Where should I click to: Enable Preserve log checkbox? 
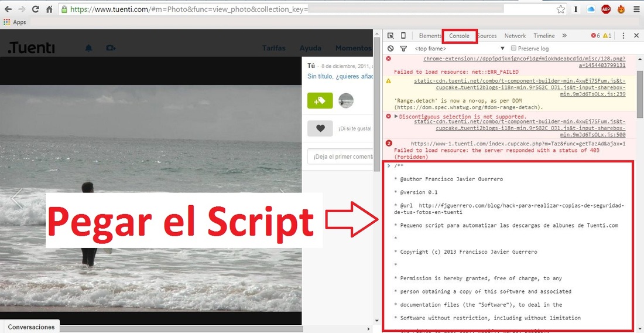coord(513,48)
